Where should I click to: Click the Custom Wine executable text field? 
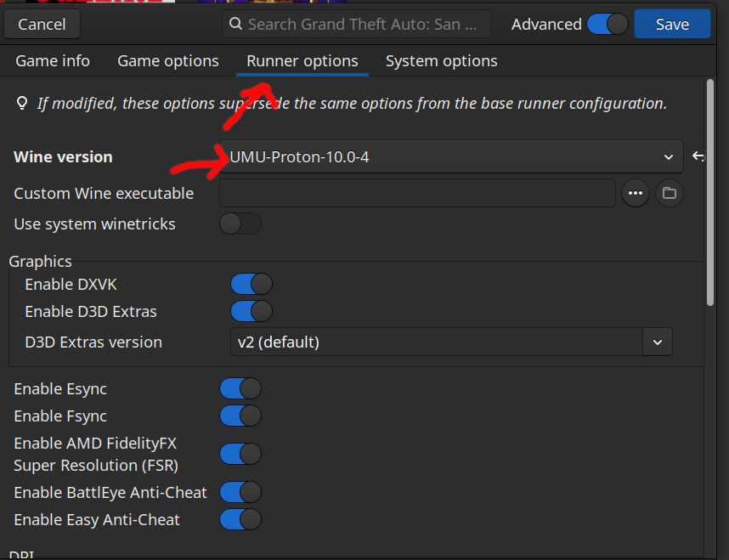(417, 193)
